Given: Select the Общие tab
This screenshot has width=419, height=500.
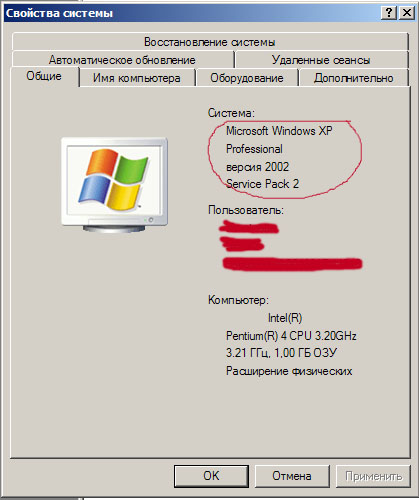Looking at the screenshot, I should (x=44, y=76).
